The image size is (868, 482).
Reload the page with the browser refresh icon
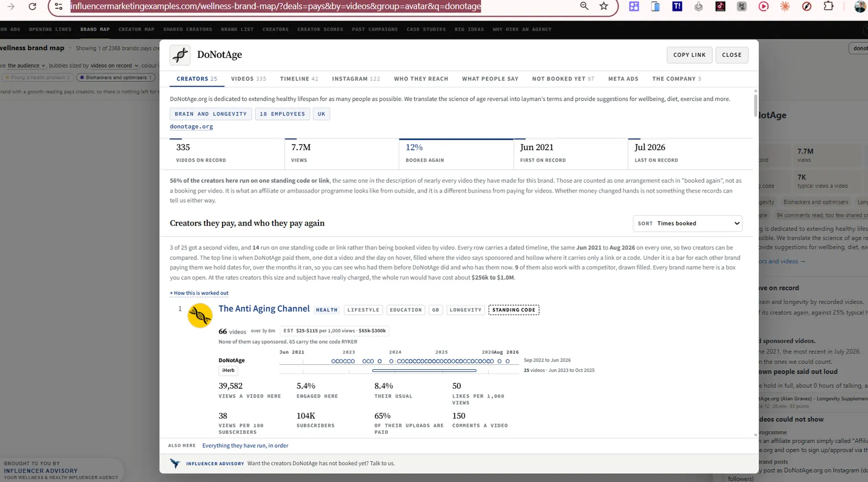click(x=33, y=7)
